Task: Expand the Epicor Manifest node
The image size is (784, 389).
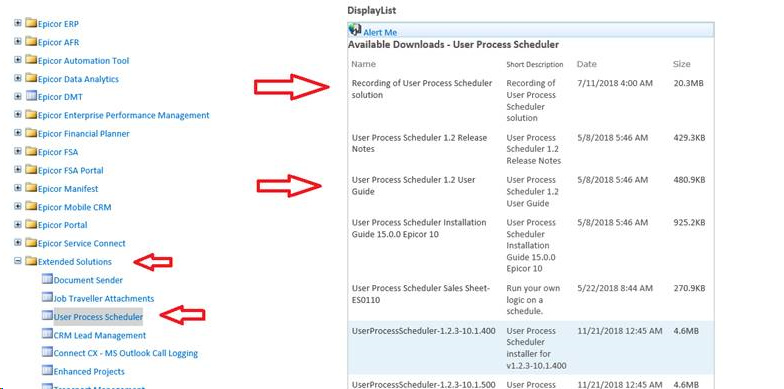Action: (x=18, y=188)
